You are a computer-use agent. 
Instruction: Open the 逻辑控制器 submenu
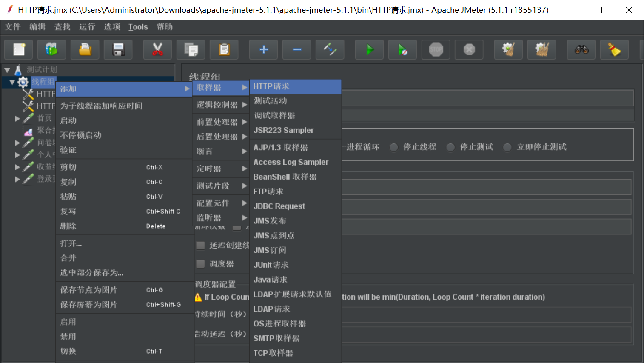pyautogui.click(x=221, y=105)
